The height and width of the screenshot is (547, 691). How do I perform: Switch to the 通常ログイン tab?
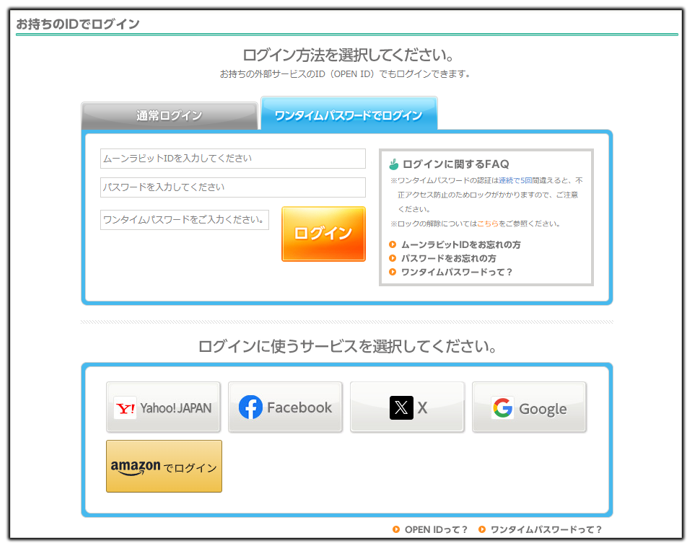170,115
